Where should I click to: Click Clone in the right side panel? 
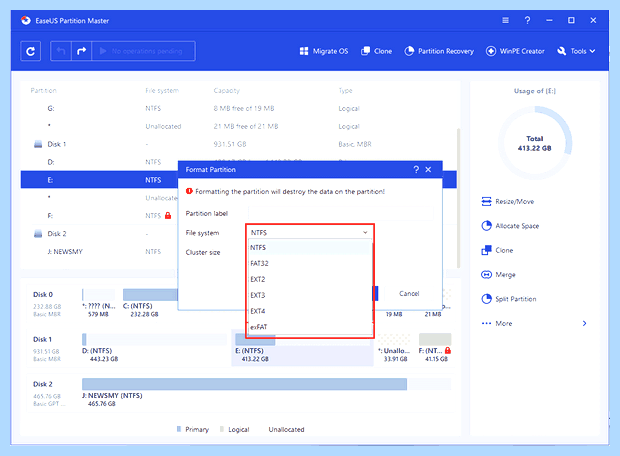click(497, 250)
